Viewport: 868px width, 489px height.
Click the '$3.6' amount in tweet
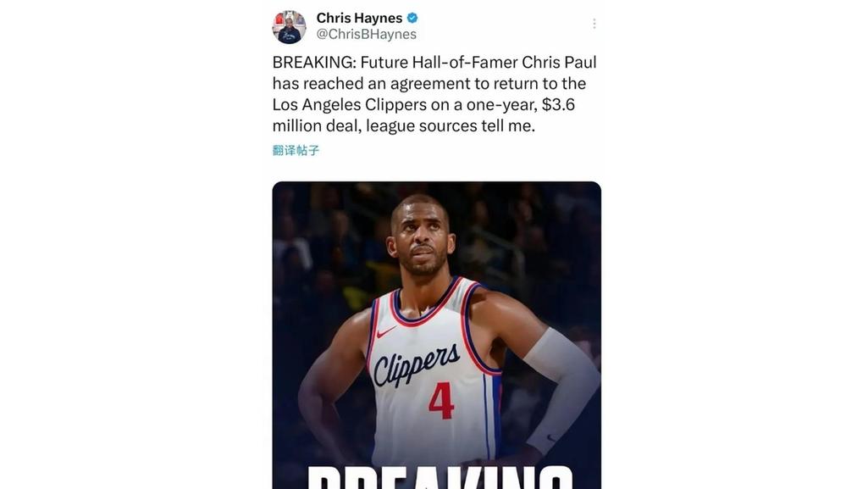point(558,105)
